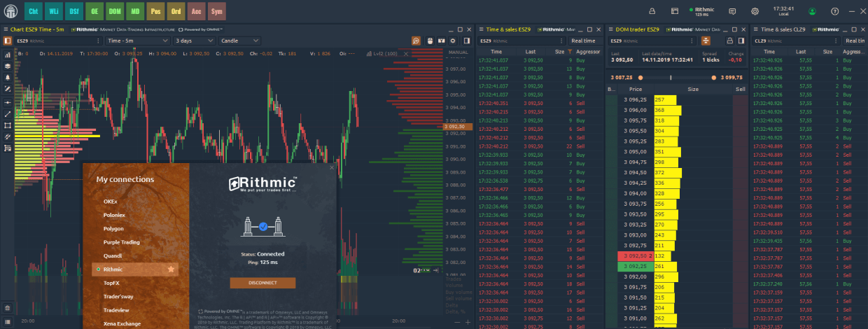868x329 pixels.
Task: Open chart indicators tool in left toolbar
Action: point(8,54)
